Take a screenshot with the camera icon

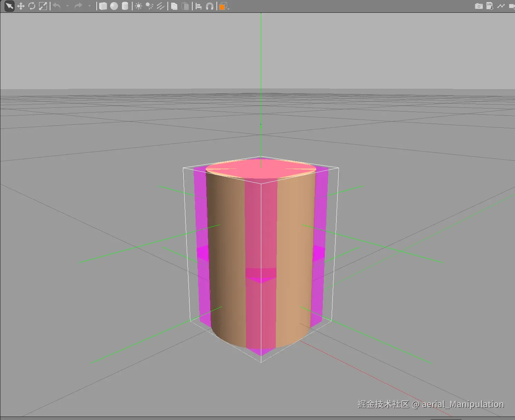[479, 6]
